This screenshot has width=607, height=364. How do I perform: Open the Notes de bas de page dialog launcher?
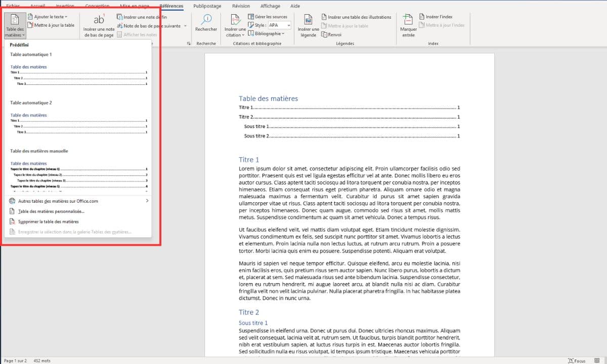point(189,44)
